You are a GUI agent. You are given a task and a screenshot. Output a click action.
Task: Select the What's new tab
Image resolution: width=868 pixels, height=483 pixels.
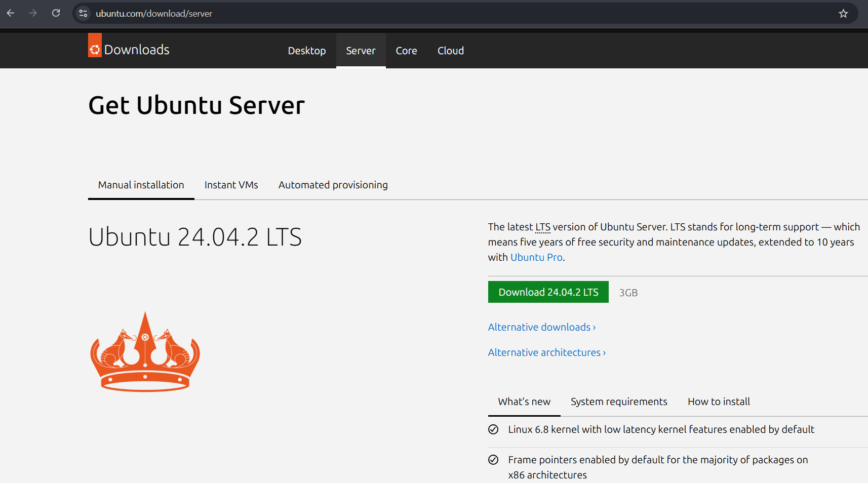[x=524, y=401]
